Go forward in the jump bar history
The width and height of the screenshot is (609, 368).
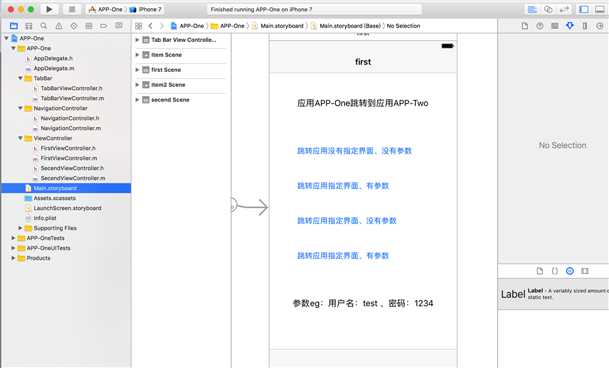pyautogui.click(x=162, y=26)
